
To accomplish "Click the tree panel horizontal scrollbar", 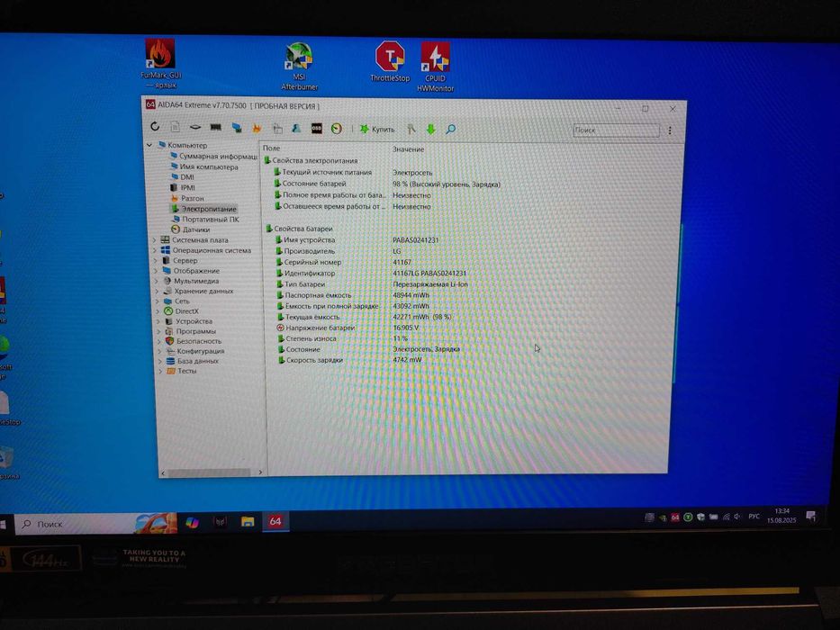I will 209,472.
